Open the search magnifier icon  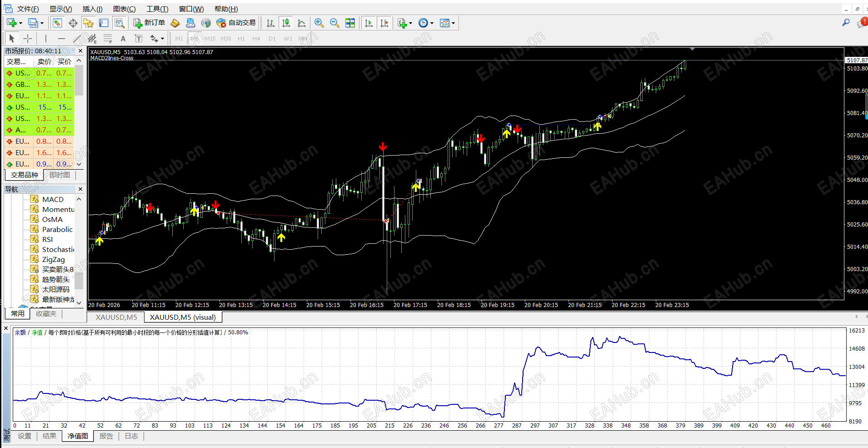click(846, 22)
